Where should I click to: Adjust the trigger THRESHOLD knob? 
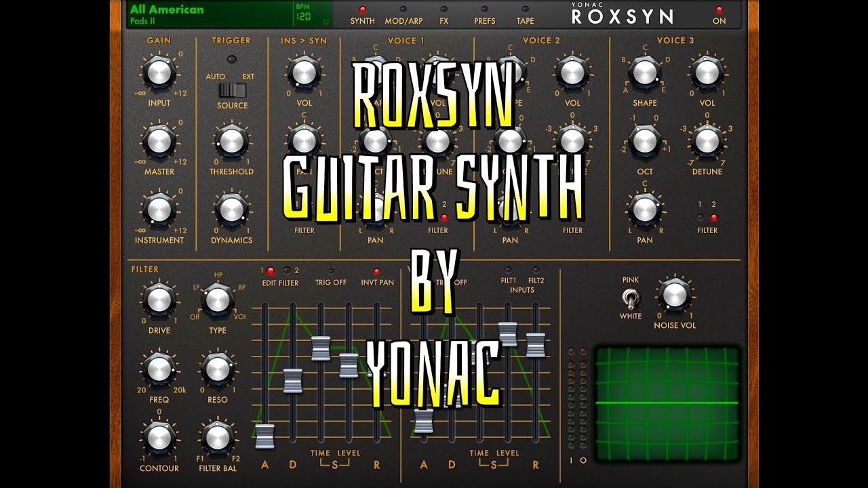tap(231, 141)
